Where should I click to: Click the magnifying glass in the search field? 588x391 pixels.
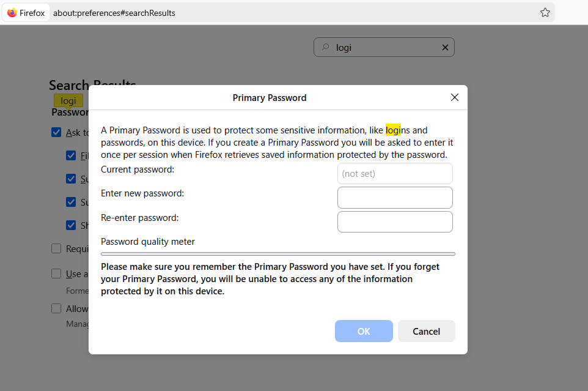[326, 47]
